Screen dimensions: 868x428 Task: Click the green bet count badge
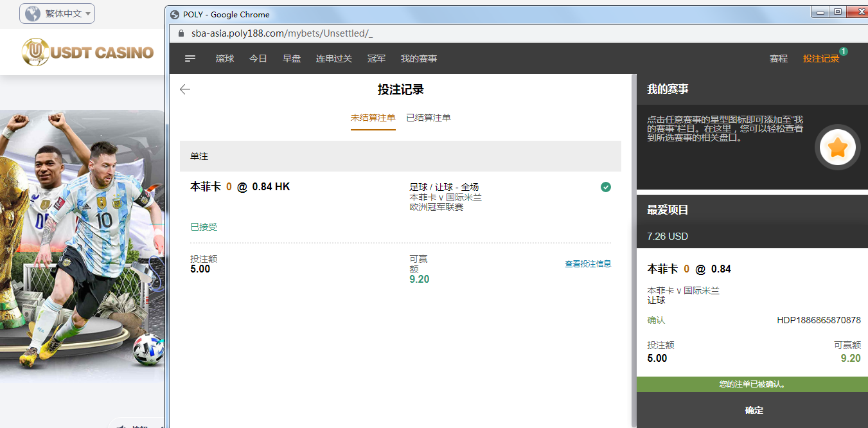(844, 51)
